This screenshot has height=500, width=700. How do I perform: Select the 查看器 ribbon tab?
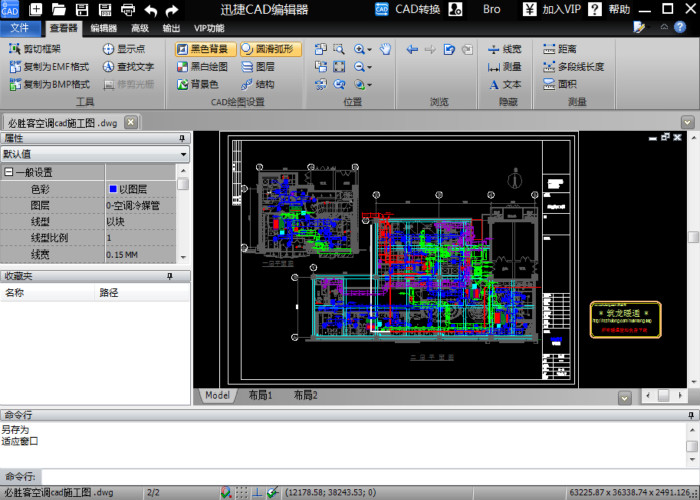tap(63, 28)
